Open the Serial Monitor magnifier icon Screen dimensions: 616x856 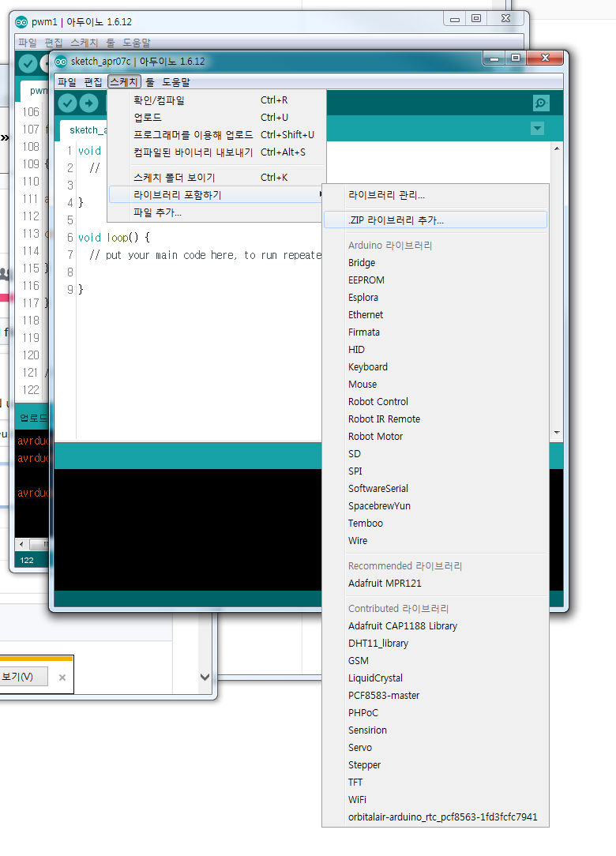(x=541, y=103)
